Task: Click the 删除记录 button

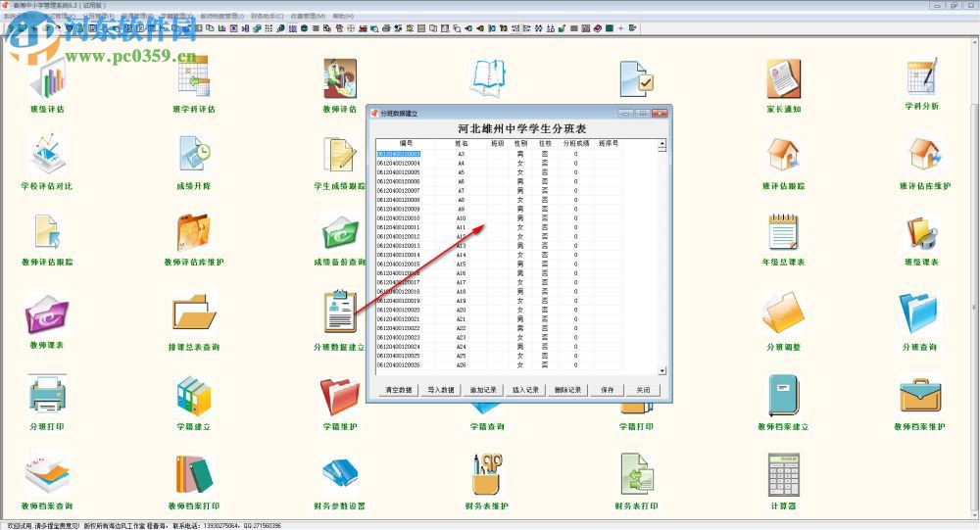Action: (567, 390)
